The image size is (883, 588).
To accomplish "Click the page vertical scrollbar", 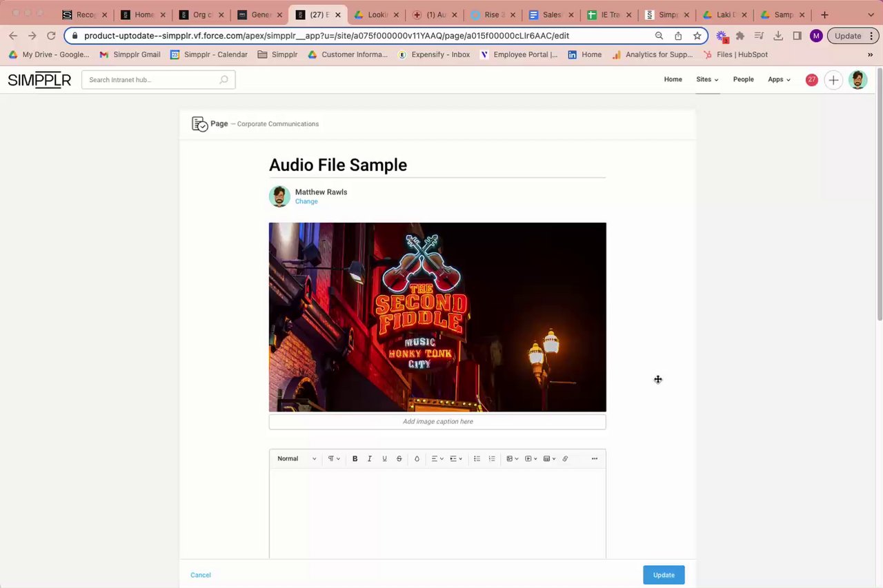I will pos(879,193).
